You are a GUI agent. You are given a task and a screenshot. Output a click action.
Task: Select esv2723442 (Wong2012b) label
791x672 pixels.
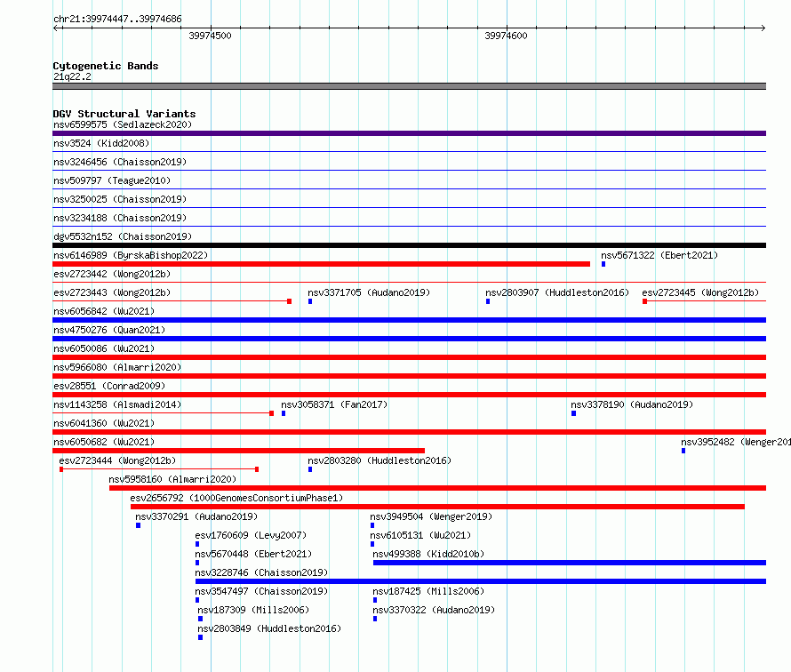(x=112, y=274)
